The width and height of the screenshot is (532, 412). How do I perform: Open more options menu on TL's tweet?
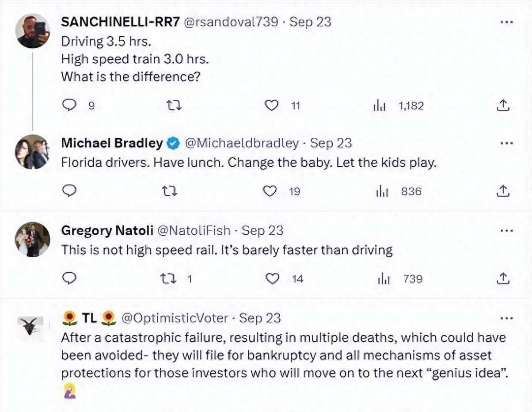coord(506,318)
